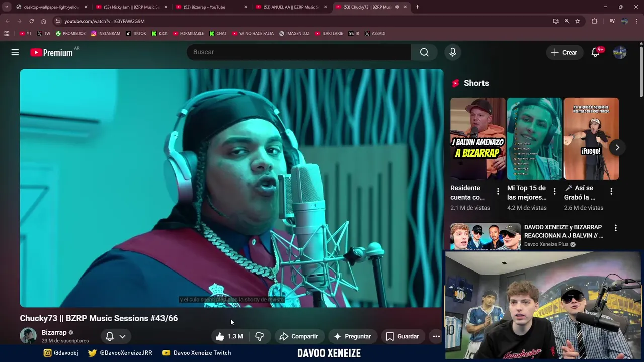Show next Shorts with the arrow
This screenshot has width=644, height=362.
pyautogui.click(x=617, y=147)
